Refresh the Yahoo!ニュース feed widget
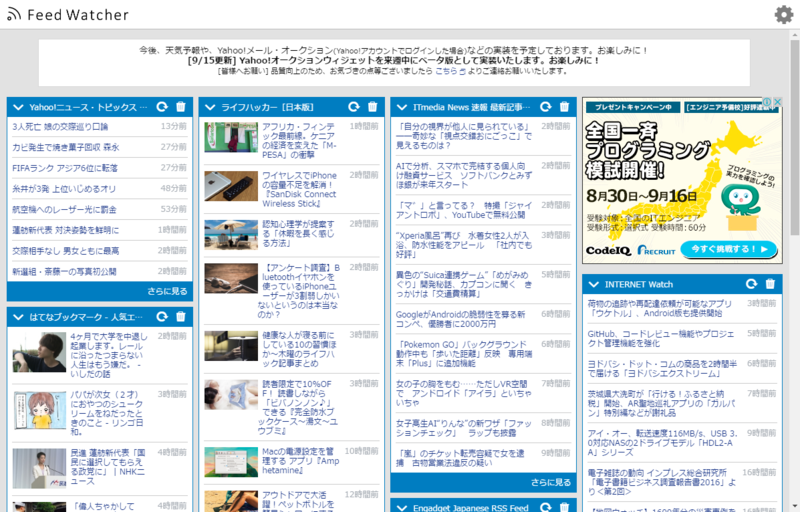This screenshot has width=800, height=512. pyautogui.click(x=162, y=107)
